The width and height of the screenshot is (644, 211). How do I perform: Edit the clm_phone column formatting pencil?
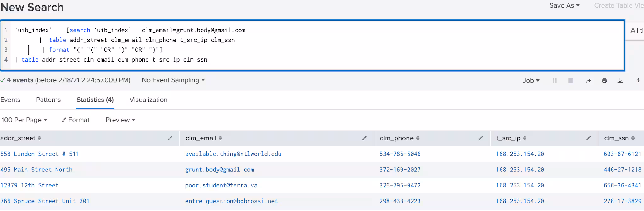(481, 138)
